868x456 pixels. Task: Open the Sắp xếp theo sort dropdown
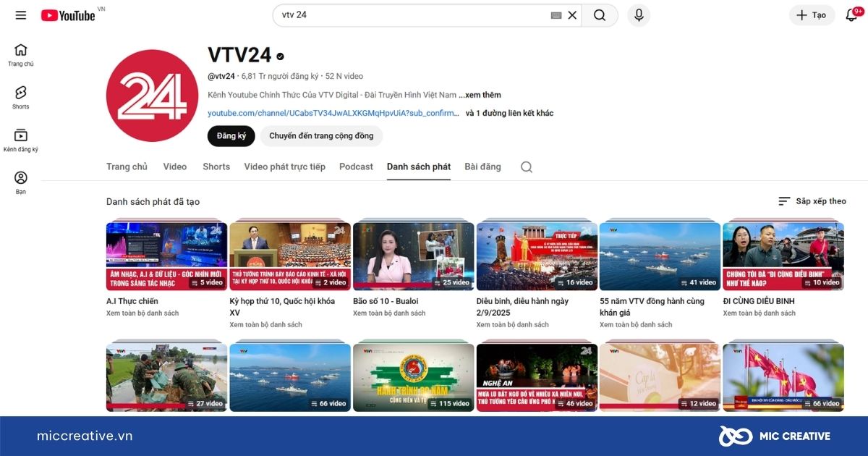point(812,201)
